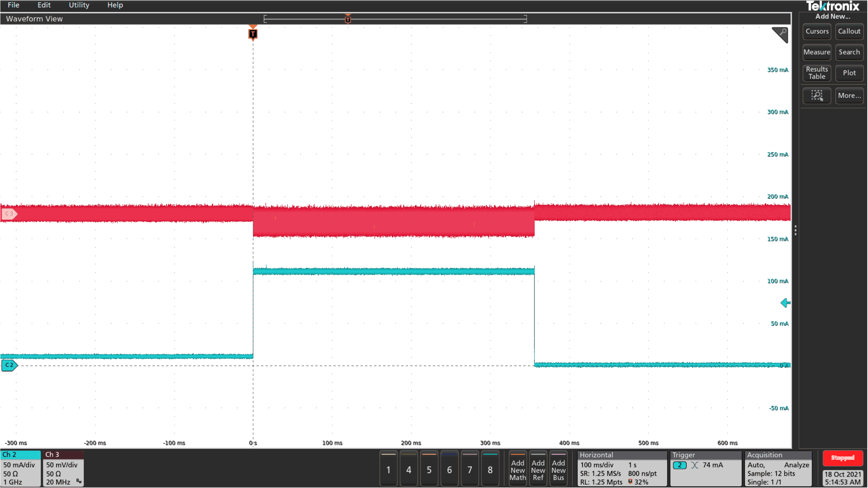
Task: Select the C2 waveform handle on the left
Action: click(9, 365)
